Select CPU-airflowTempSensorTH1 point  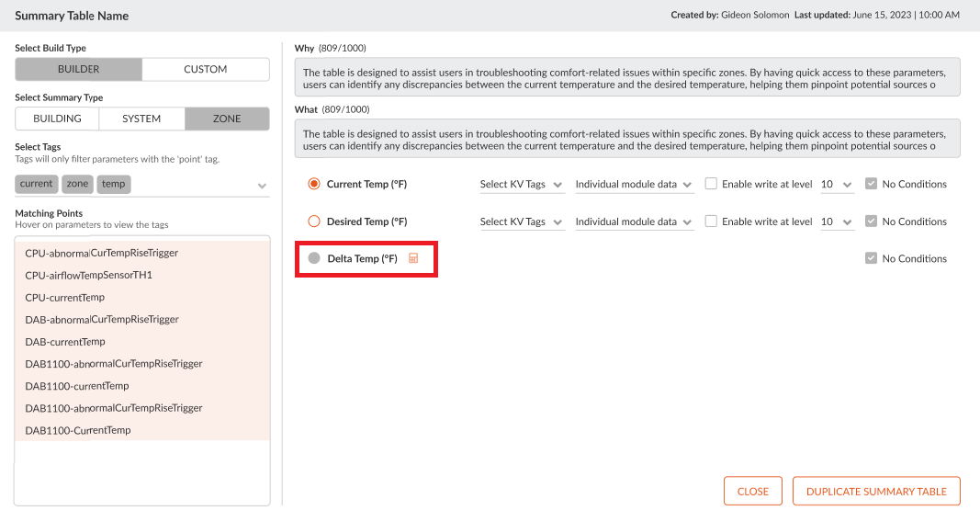142,275
